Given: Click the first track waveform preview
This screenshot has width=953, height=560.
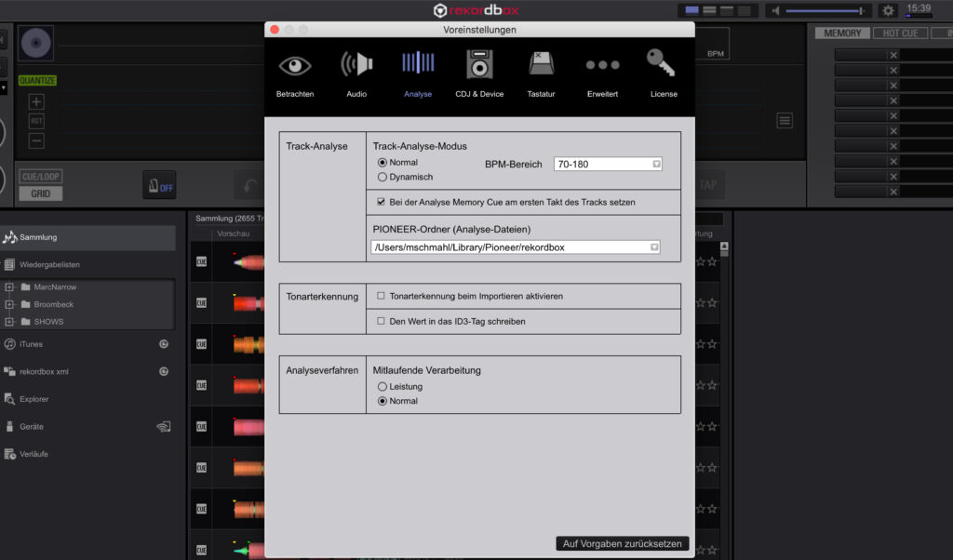Looking at the screenshot, I should [x=248, y=261].
